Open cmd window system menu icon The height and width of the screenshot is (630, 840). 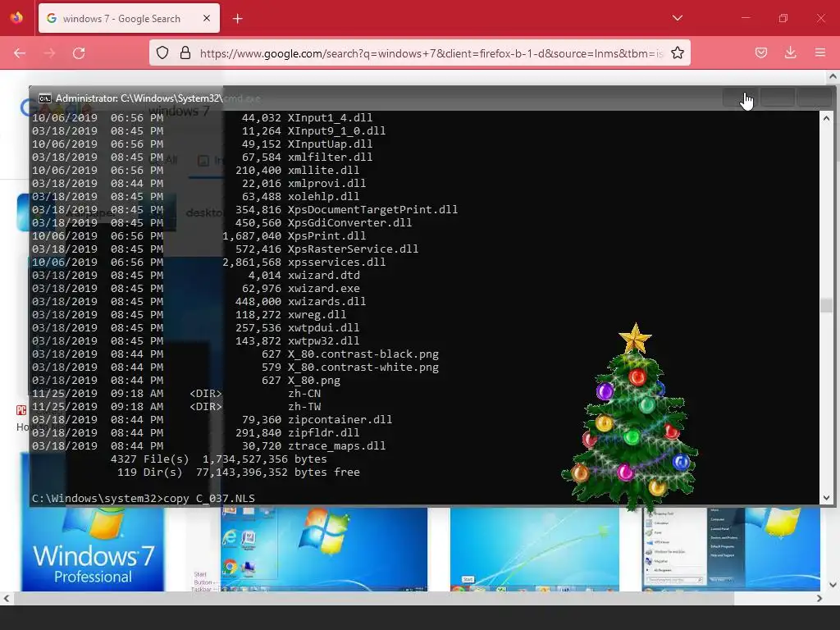[45, 98]
